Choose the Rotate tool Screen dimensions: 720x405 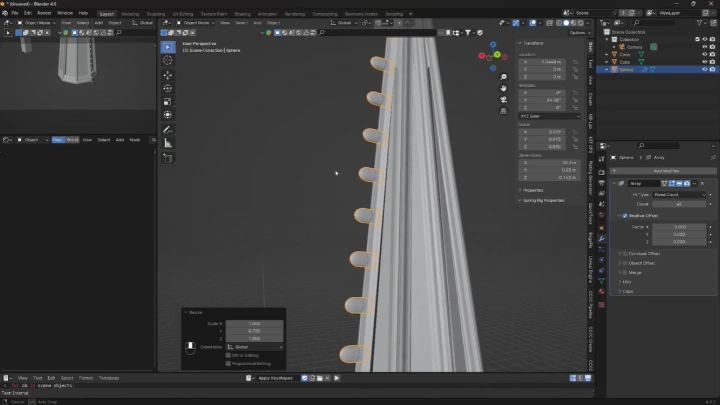coord(168,88)
